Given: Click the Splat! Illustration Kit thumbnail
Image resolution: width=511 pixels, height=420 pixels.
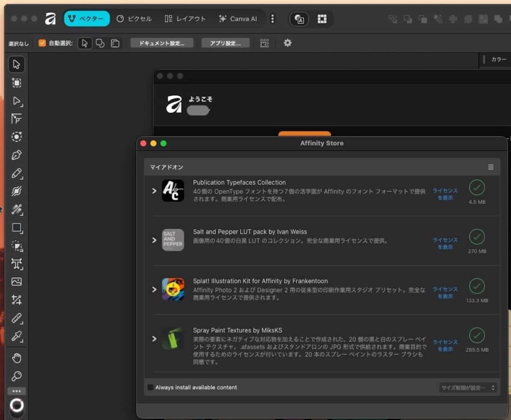Looking at the screenshot, I should pos(173,289).
